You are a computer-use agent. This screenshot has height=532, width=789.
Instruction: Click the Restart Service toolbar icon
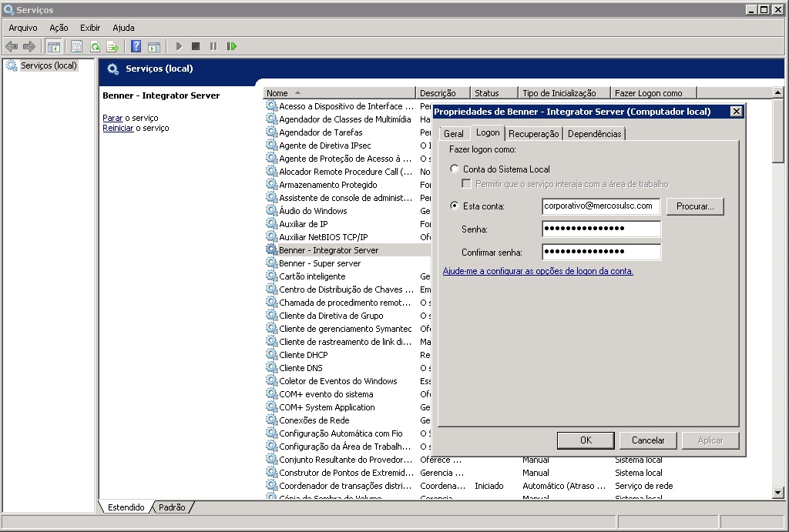(x=231, y=47)
